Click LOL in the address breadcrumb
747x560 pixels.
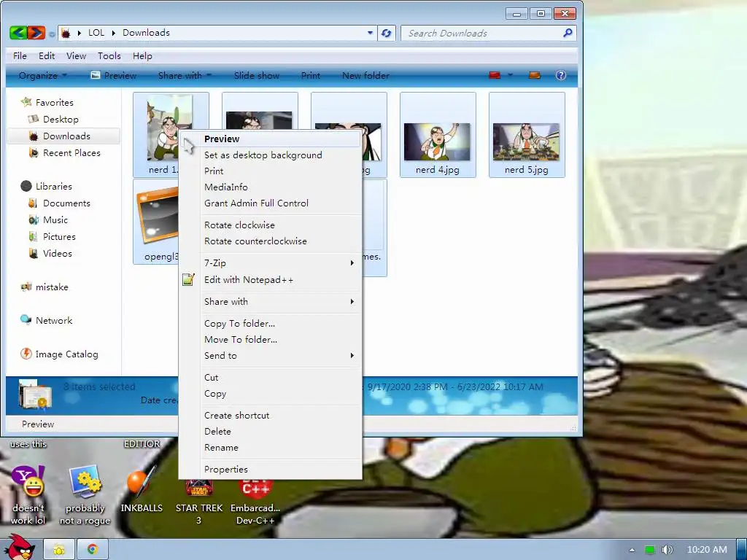(96, 33)
